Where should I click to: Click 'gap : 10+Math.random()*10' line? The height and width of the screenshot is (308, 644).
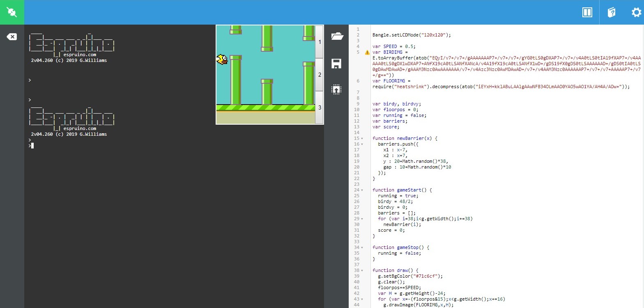(417, 167)
